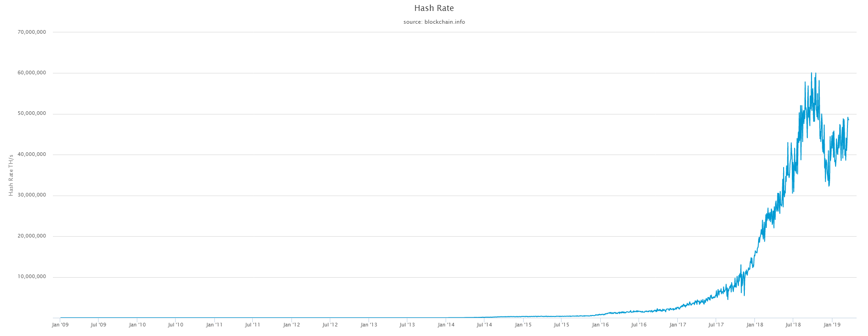Click the Hash Rate TH/s axis title
Viewport: 868px width, 336px height.
click(x=11, y=175)
